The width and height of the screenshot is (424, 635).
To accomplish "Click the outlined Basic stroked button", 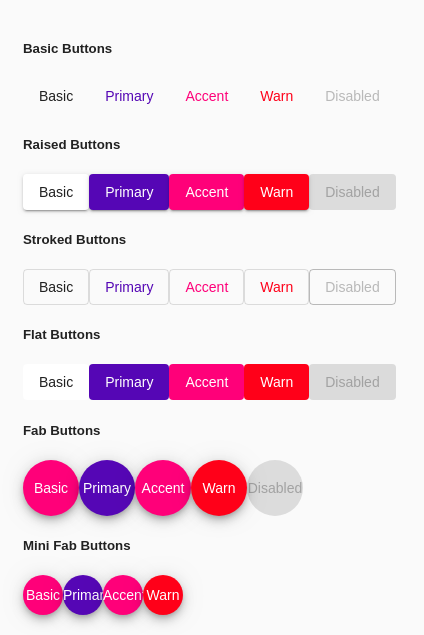I will 56,287.
